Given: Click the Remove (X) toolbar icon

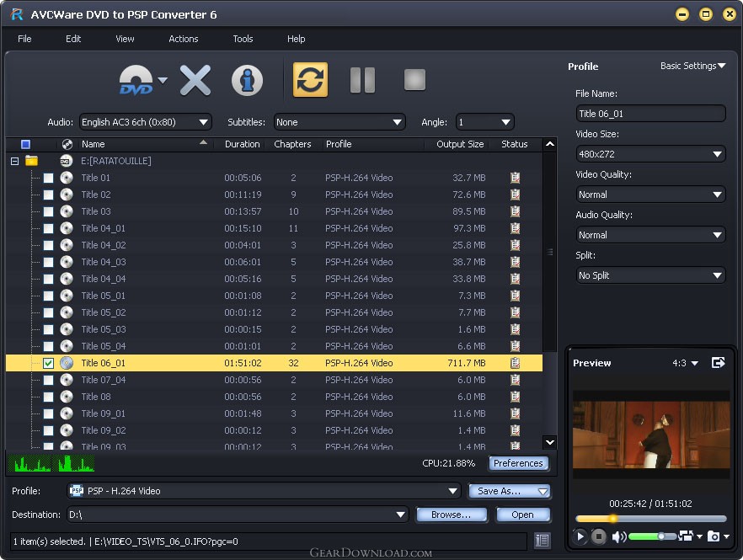Looking at the screenshot, I should pos(195,80).
